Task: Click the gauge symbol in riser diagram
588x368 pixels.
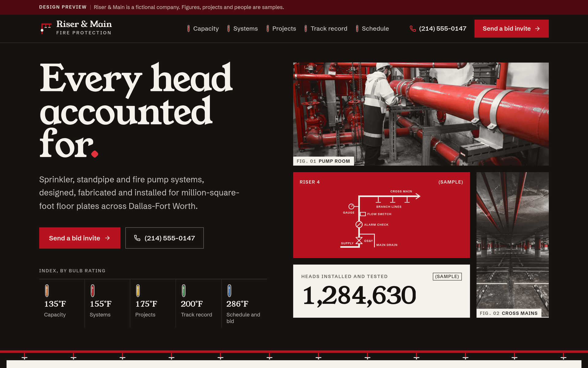Action: click(x=351, y=206)
